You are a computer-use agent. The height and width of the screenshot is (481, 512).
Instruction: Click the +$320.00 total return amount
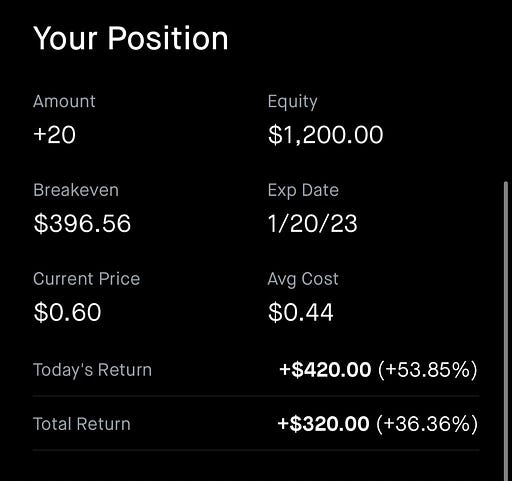tap(323, 424)
